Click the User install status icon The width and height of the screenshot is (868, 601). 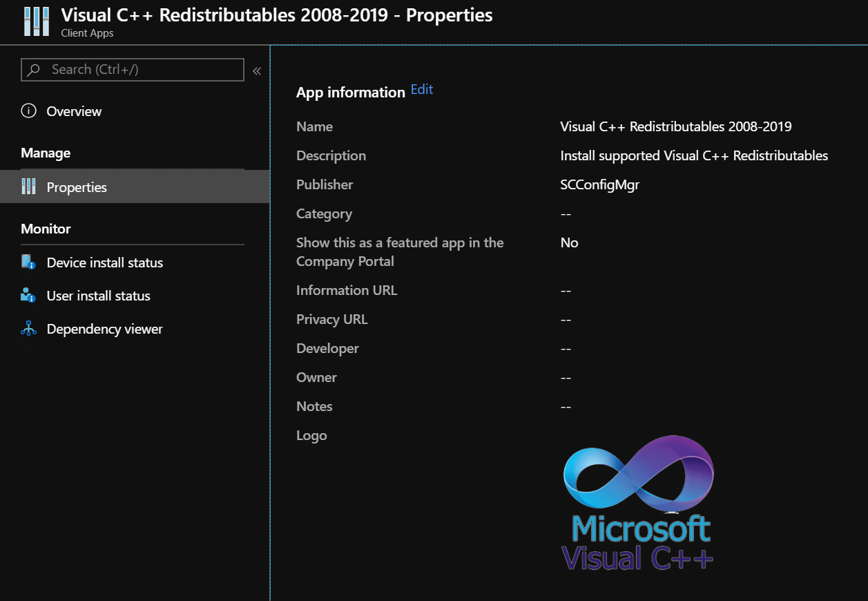click(28, 295)
